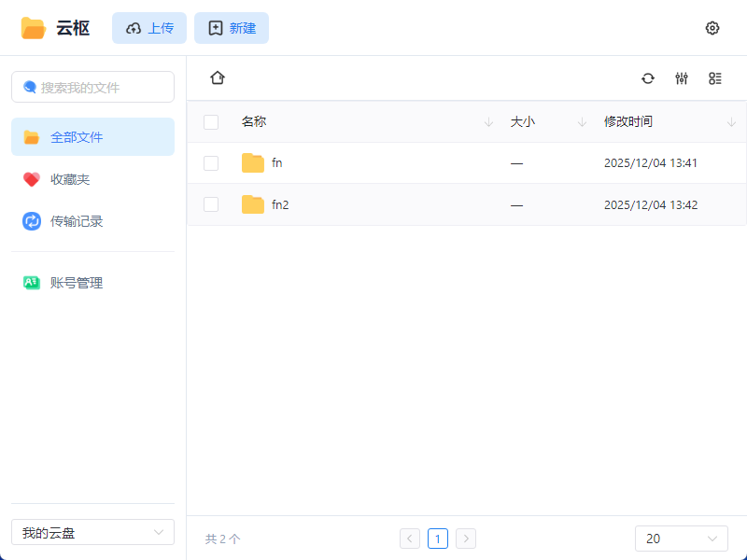Check the box for fn2 folder
This screenshot has height=560, width=747.
(211, 205)
